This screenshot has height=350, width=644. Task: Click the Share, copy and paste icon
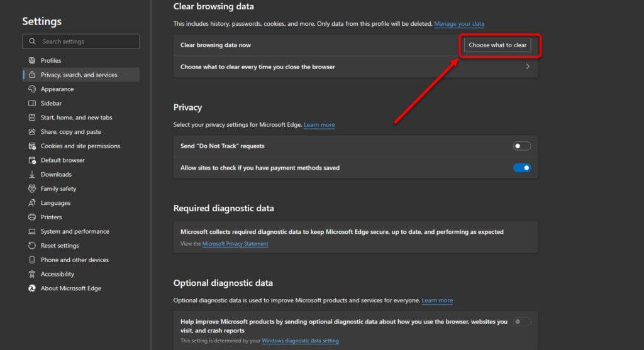32,132
